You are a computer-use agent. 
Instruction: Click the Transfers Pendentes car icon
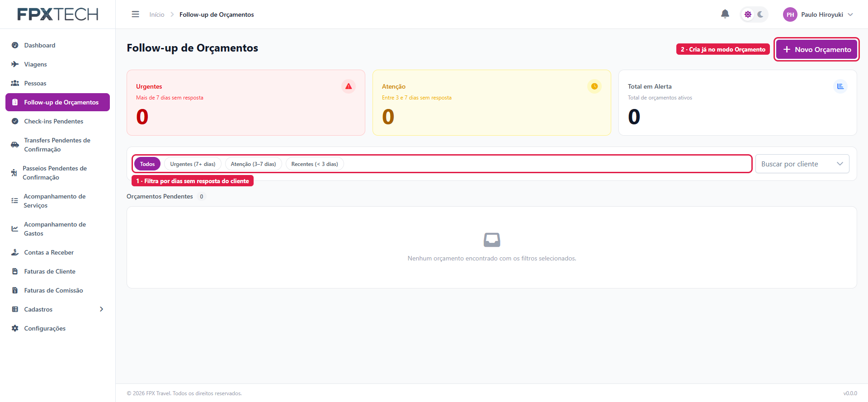click(15, 145)
